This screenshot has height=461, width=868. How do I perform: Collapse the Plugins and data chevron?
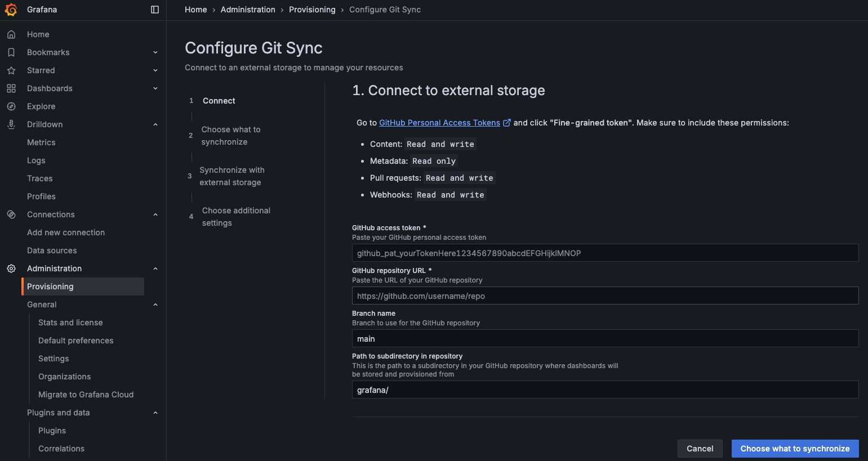(x=155, y=413)
